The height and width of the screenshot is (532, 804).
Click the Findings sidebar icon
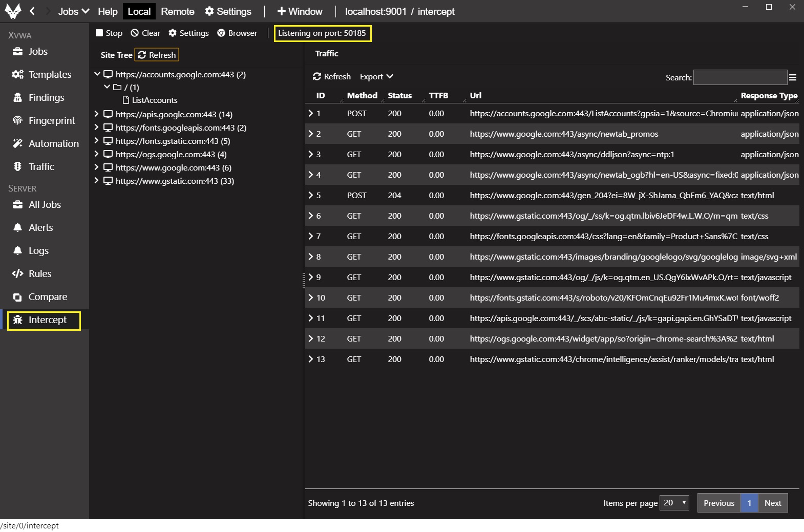coord(17,98)
